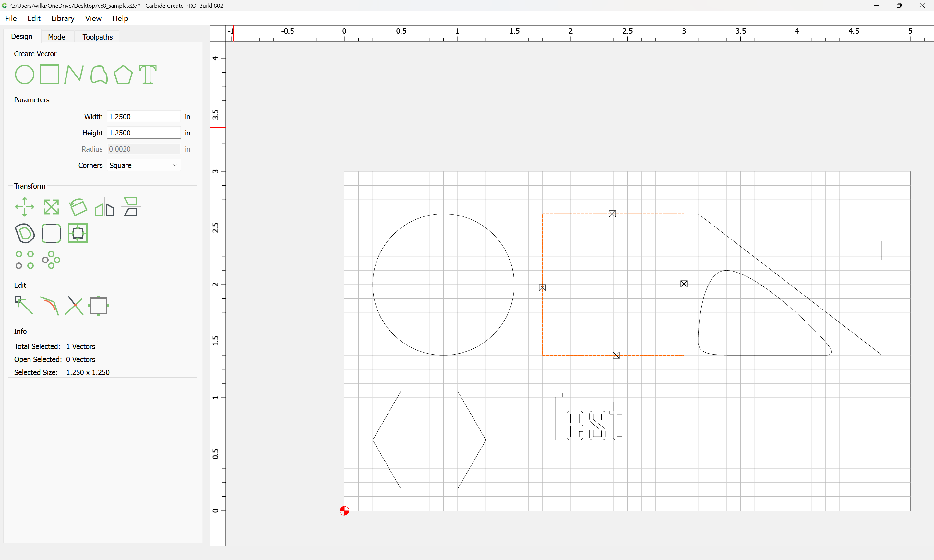Click the left handle of selected square
The image size is (934, 560).
pos(543,288)
